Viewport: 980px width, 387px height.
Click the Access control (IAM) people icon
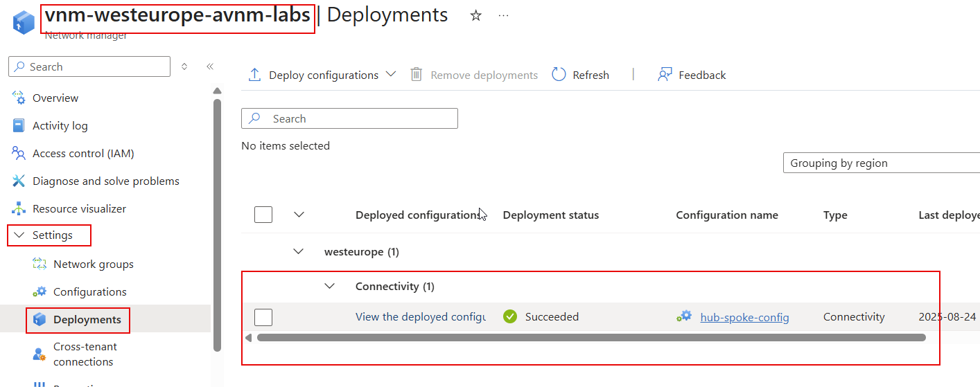point(19,154)
